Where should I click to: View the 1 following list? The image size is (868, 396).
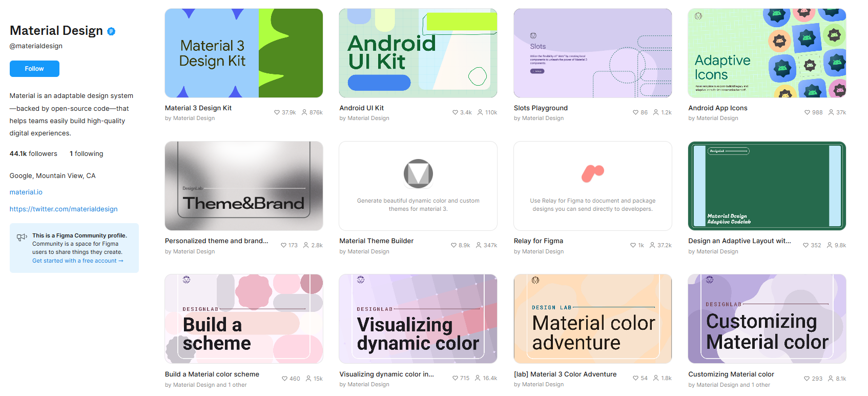coord(86,154)
